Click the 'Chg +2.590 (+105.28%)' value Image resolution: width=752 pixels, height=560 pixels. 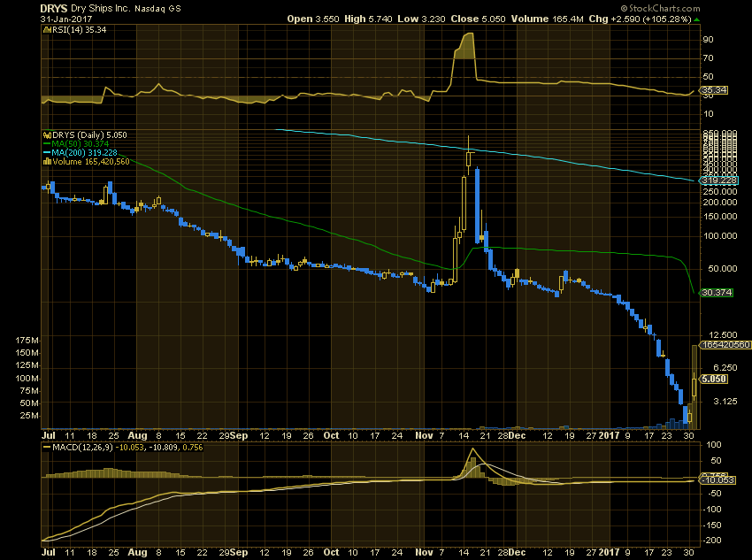coord(640,19)
